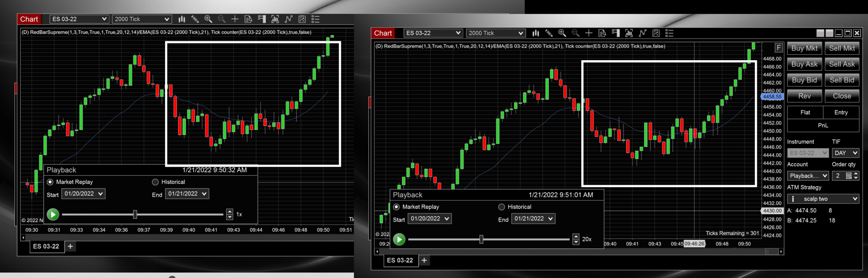The width and height of the screenshot is (868, 278).
Task: Open ES 03-22 instrument dropdown in left chart
Action: click(79, 19)
